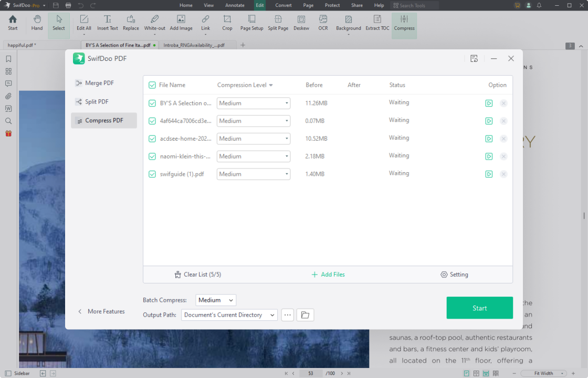Open compression level dropdown for naomi-klein-this
Image resolution: width=588 pixels, height=378 pixels.
(254, 156)
